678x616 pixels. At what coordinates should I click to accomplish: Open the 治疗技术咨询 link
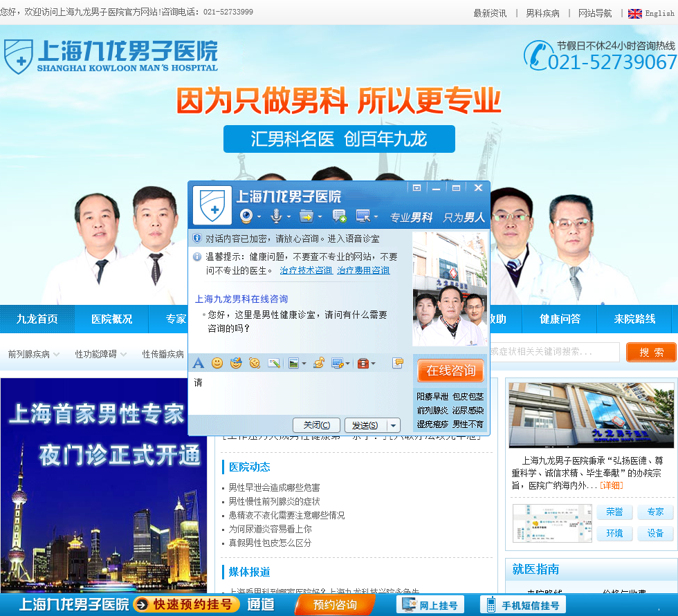pos(306,270)
